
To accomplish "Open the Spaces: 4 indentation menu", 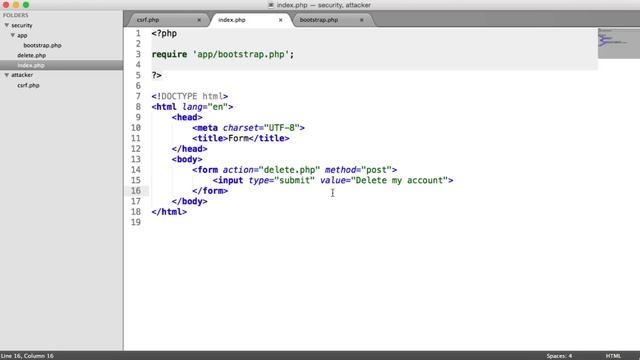I will [559, 356].
